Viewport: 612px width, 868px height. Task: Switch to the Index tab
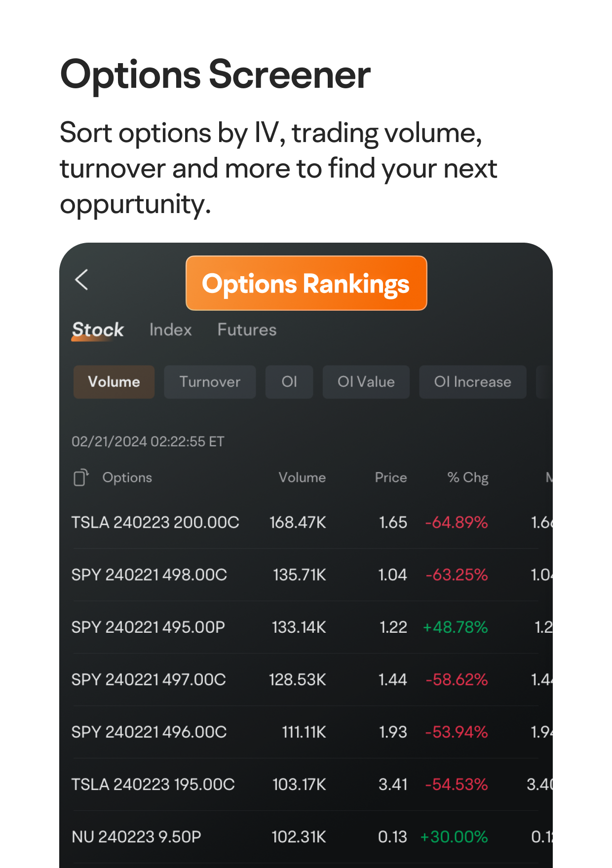(170, 329)
